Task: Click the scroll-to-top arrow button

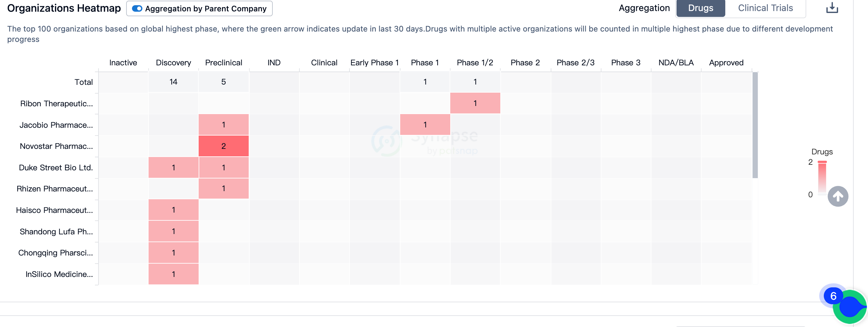Action: pos(837,196)
